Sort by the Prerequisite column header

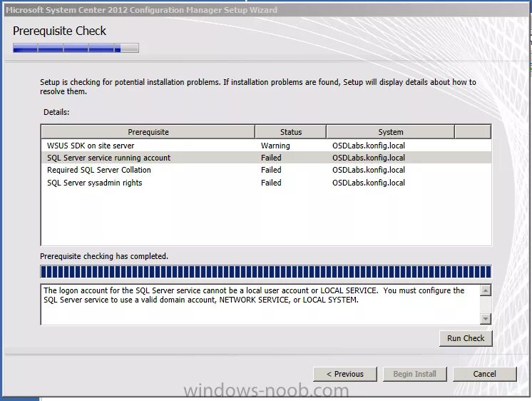tap(148, 132)
